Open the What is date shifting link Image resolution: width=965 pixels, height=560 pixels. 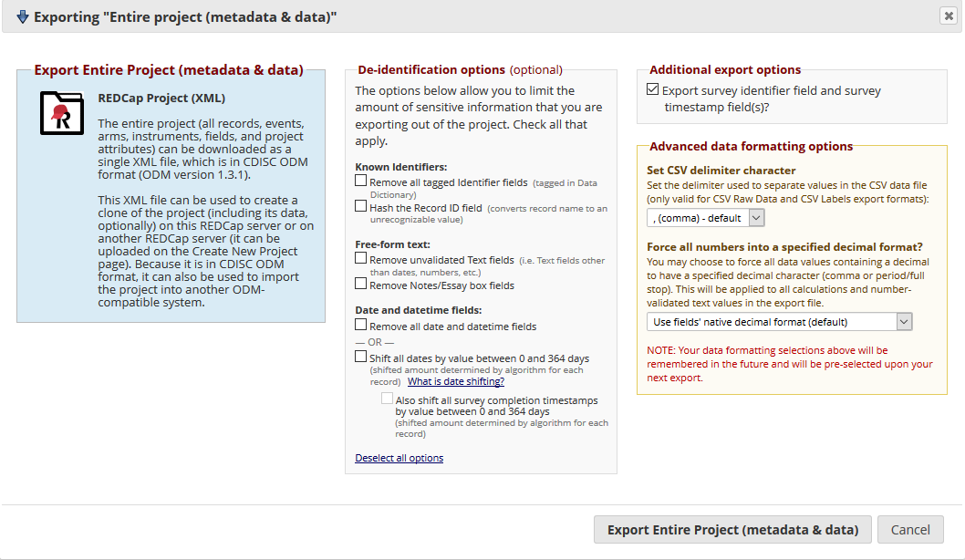pyautogui.click(x=456, y=381)
